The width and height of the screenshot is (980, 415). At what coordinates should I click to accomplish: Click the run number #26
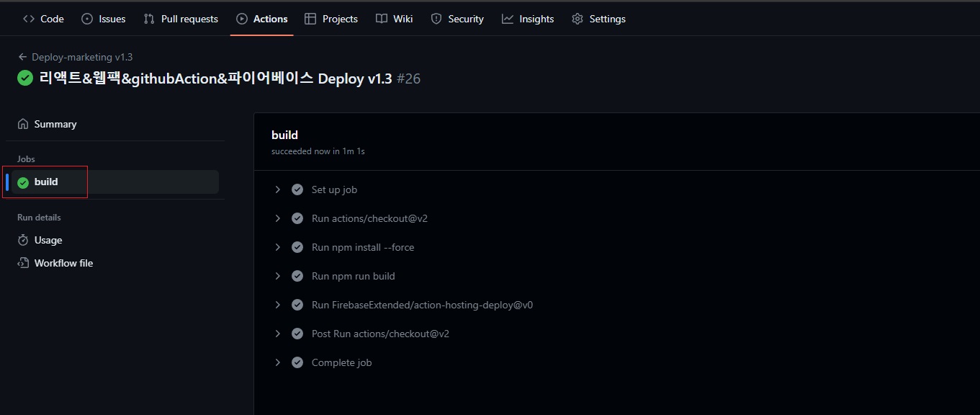[408, 79]
